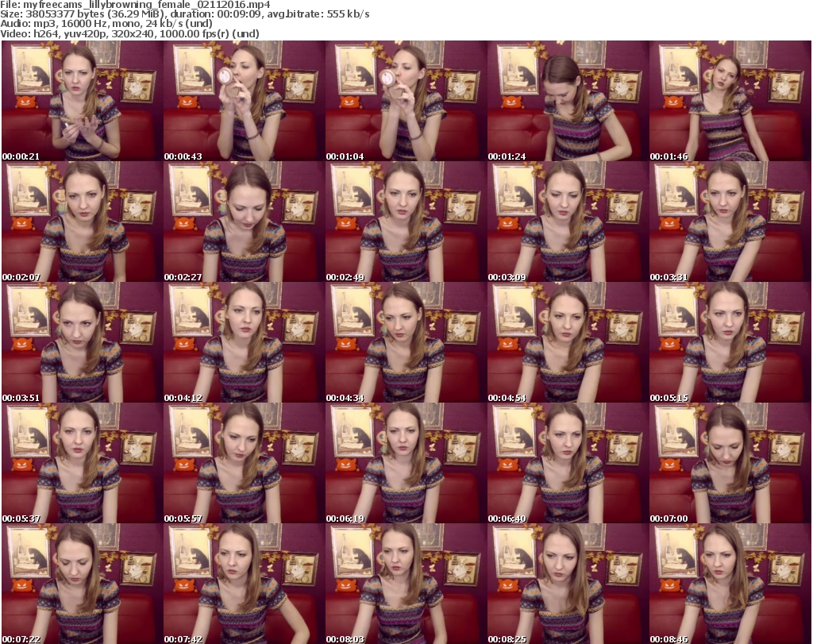Select the frame at 00:03:09
The width and height of the screenshot is (813, 644).
click(x=568, y=222)
